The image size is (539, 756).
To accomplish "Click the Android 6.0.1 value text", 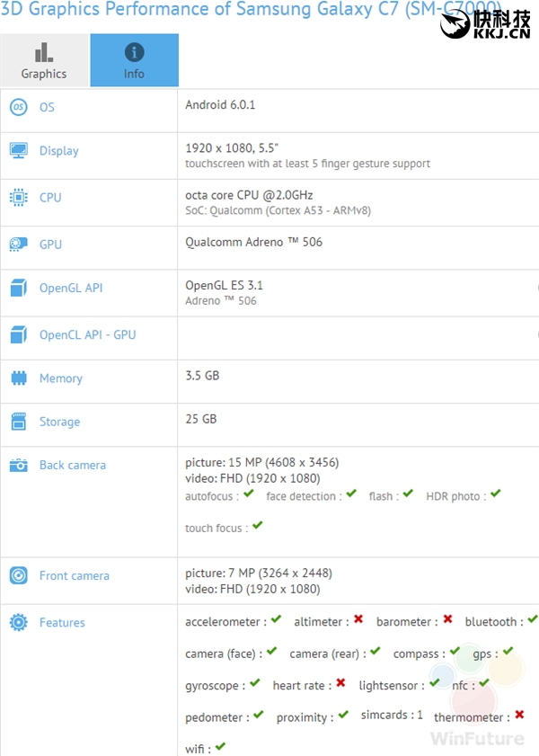I will [x=220, y=104].
